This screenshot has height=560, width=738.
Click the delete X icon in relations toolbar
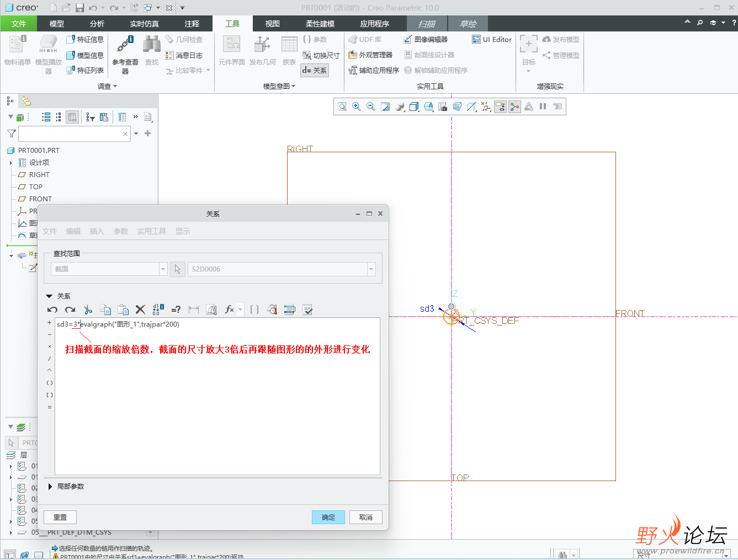coord(140,310)
